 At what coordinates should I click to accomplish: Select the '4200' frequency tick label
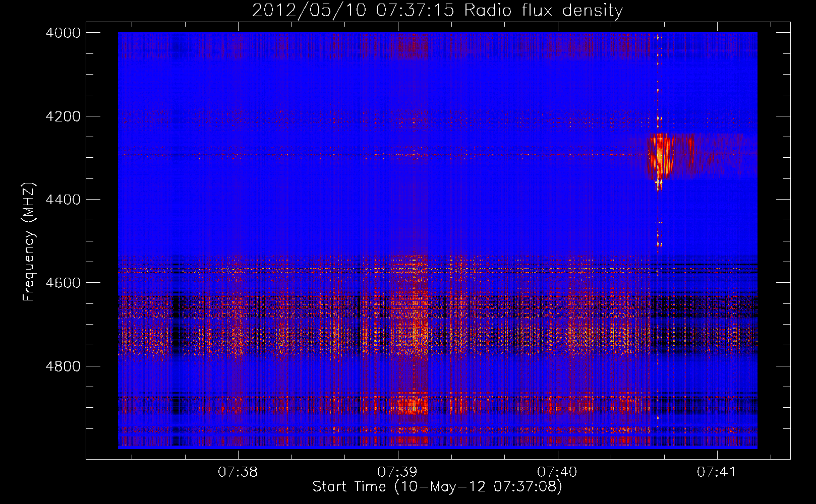(63, 116)
